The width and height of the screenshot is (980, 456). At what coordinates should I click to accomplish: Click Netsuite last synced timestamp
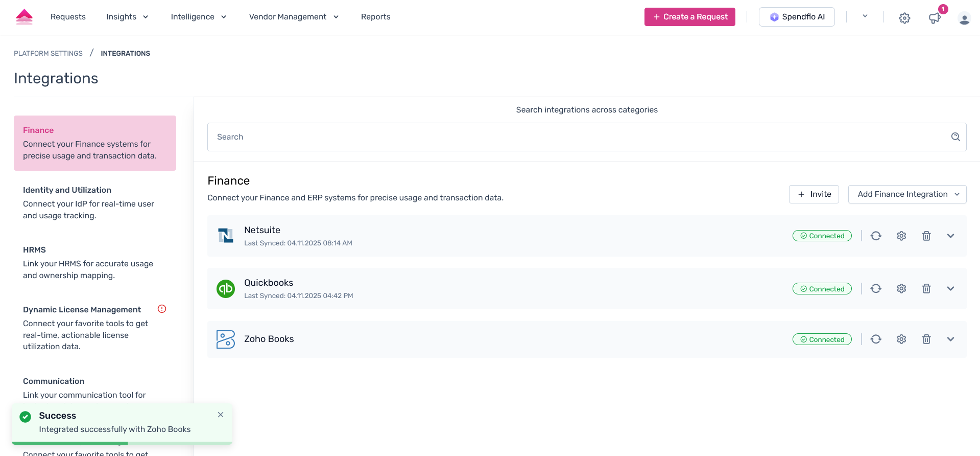(298, 243)
